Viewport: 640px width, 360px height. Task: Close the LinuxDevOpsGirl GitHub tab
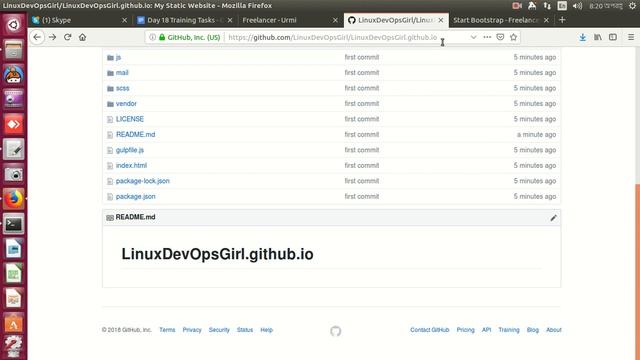point(441,20)
